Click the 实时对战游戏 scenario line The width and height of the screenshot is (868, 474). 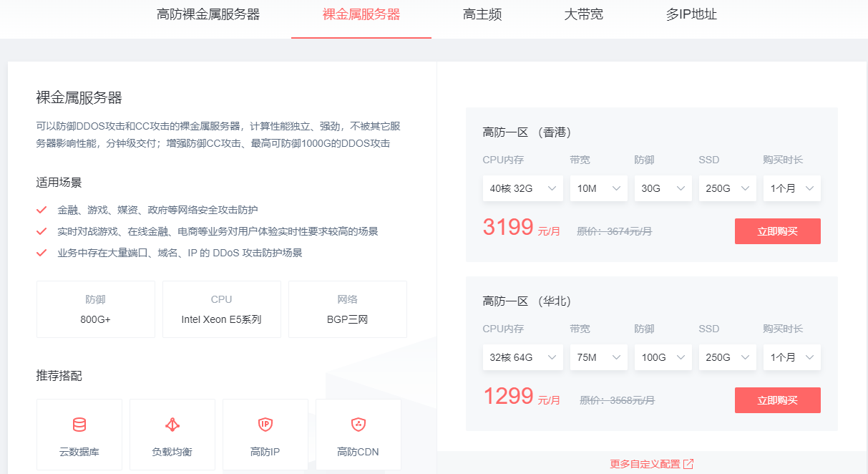[218, 231]
